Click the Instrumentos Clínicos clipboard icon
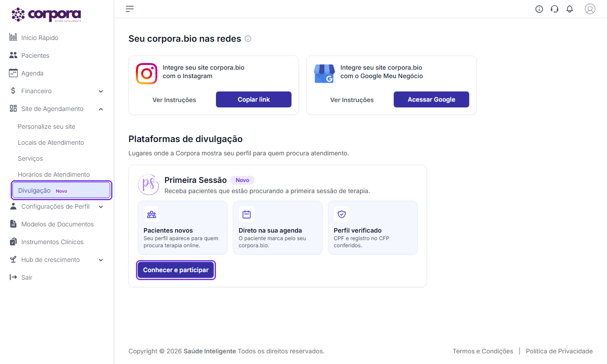Viewport: 607px width, 364px height. [x=13, y=242]
